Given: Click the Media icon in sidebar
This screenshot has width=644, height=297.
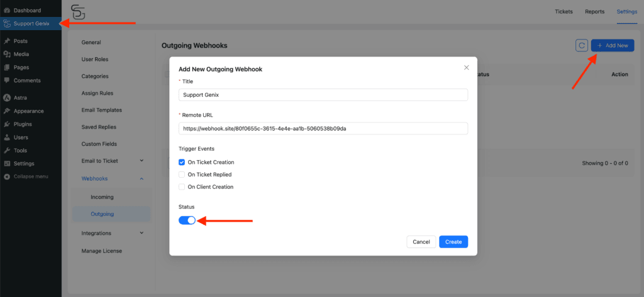Looking at the screenshot, I should pyautogui.click(x=6, y=54).
